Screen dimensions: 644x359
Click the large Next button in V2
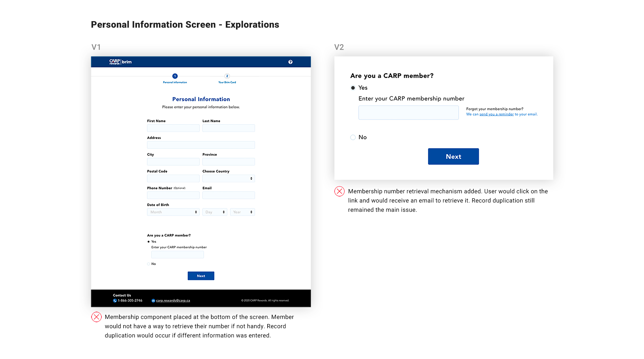coord(453,156)
